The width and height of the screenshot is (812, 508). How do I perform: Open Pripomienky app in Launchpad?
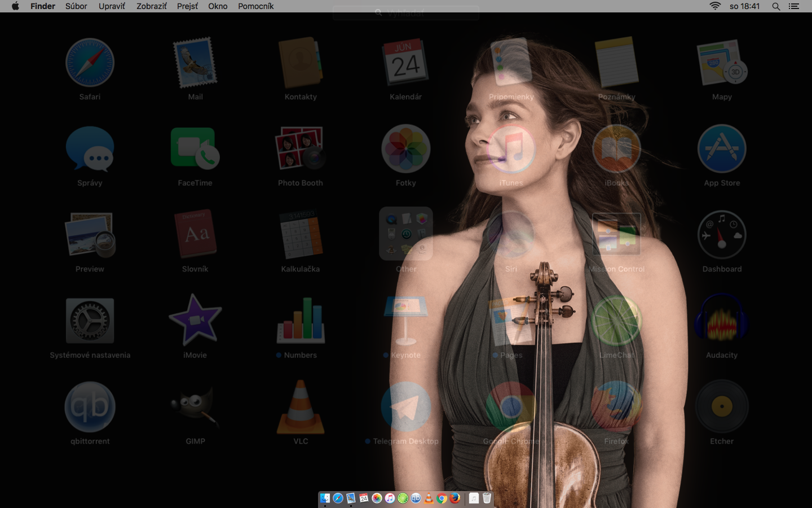[x=511, y=63]
